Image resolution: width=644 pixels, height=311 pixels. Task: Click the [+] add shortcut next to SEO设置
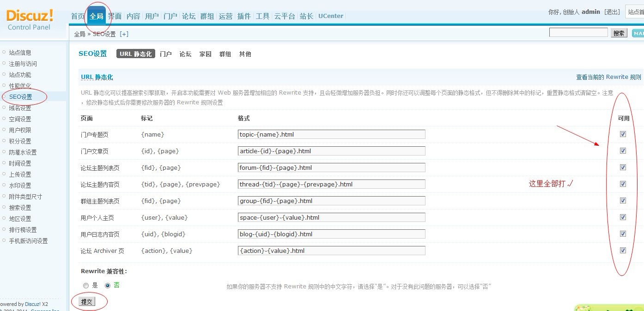(x=124, y=34)
